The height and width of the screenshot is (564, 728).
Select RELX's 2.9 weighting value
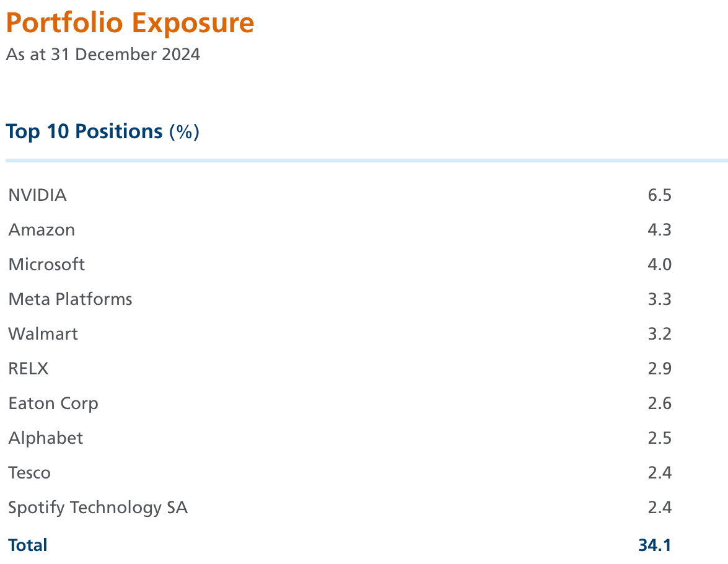[x=659, y=369]
